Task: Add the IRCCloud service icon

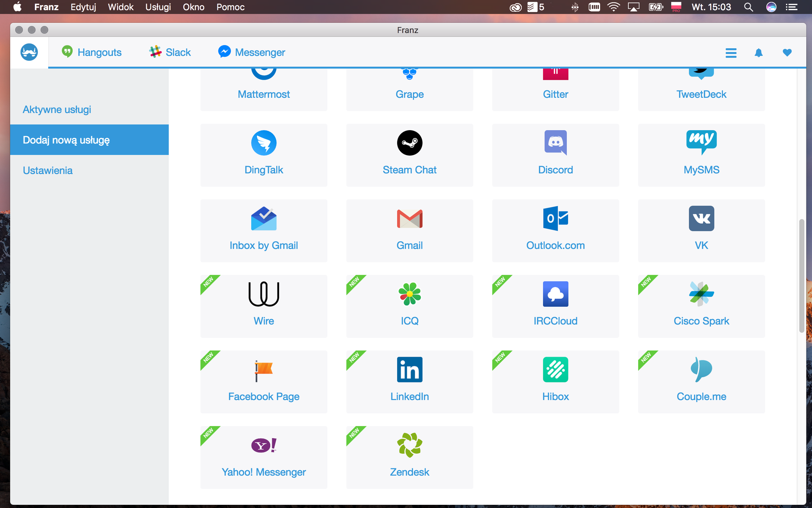Action: [555, 294]
